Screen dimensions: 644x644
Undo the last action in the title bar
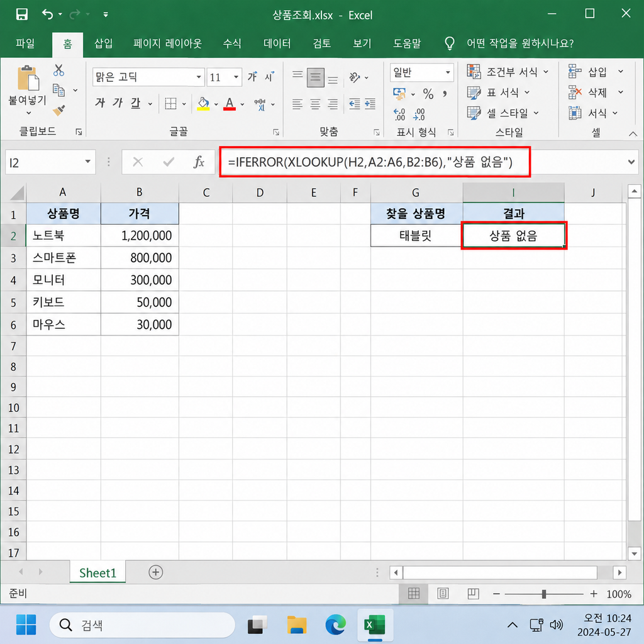coord(48,14)
